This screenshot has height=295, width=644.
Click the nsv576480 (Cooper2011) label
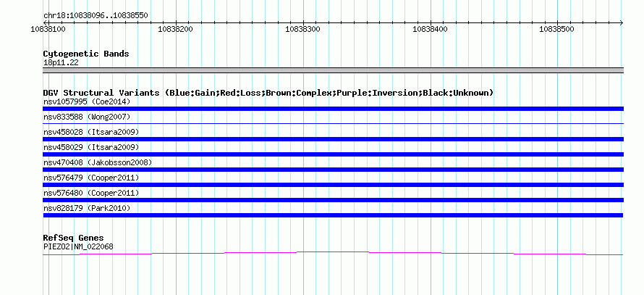click(91, 193)
